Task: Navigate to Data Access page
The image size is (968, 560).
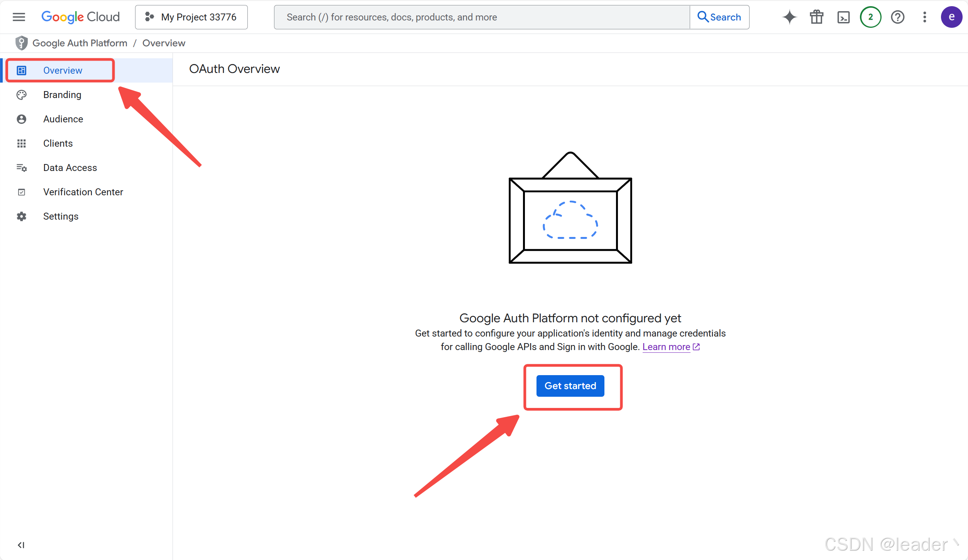Action: [70, 167]
